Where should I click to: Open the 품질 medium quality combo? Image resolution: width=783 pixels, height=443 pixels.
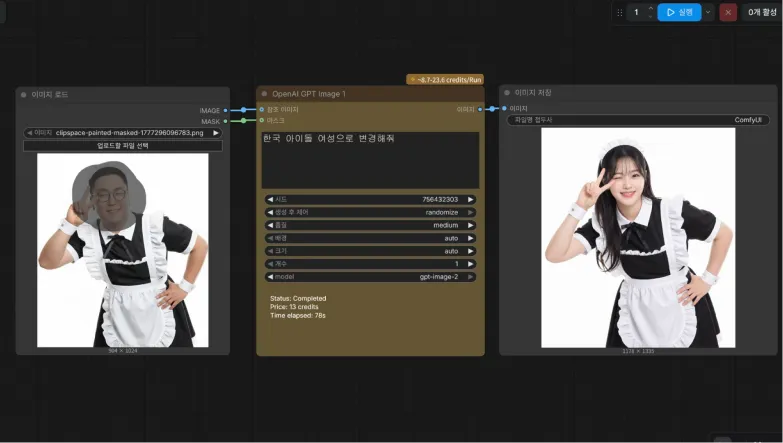pos(371,226)
